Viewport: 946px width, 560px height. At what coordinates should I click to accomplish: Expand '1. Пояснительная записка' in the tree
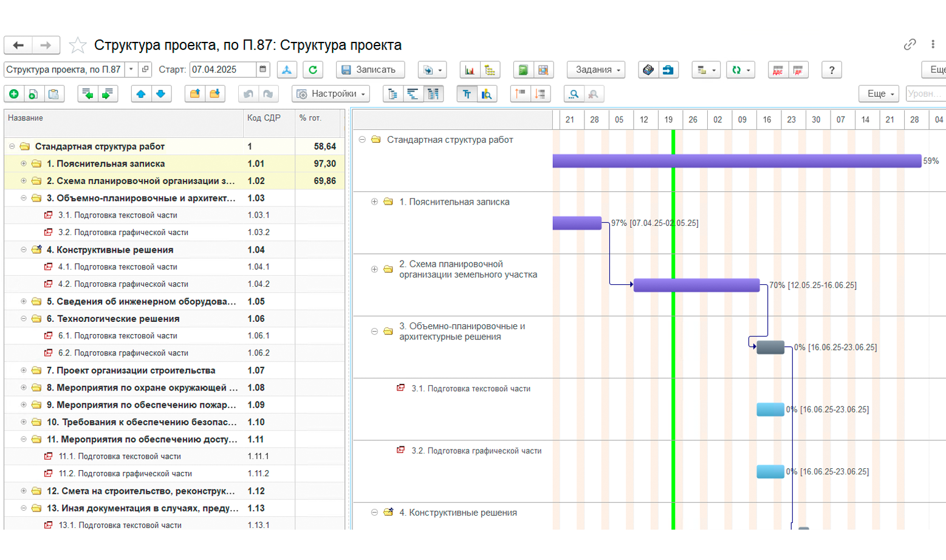click(24, 163)
